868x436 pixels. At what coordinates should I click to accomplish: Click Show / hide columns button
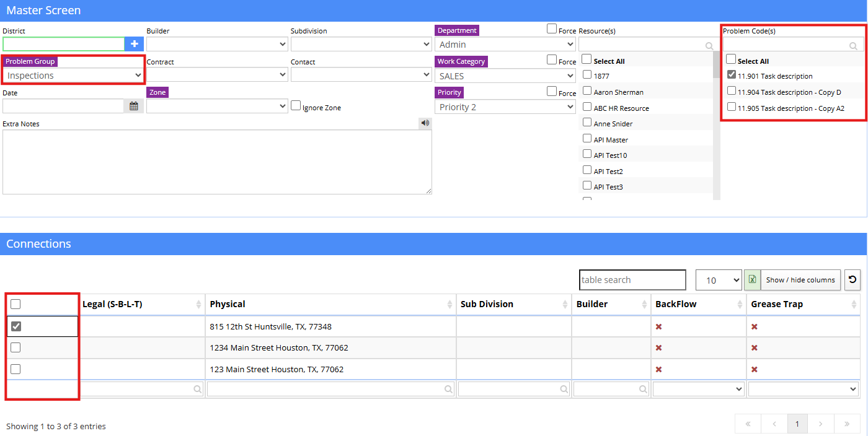(x=800, y=280)
